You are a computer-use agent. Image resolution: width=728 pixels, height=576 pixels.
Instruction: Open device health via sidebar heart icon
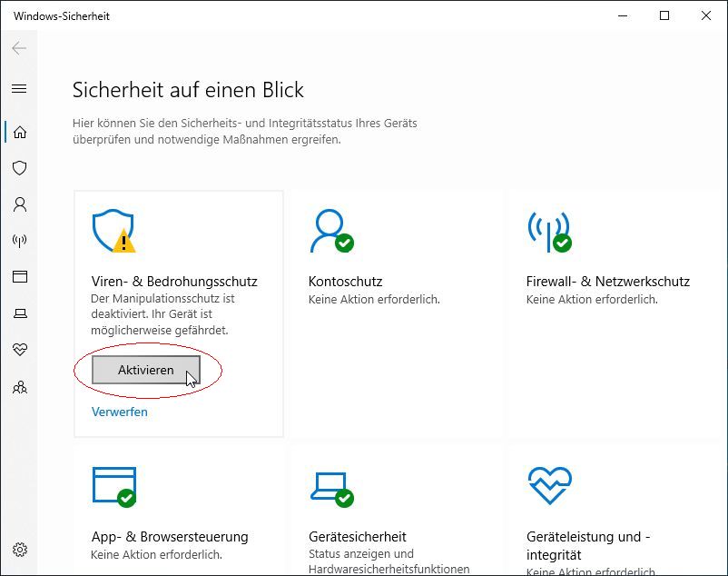point(19,349)
